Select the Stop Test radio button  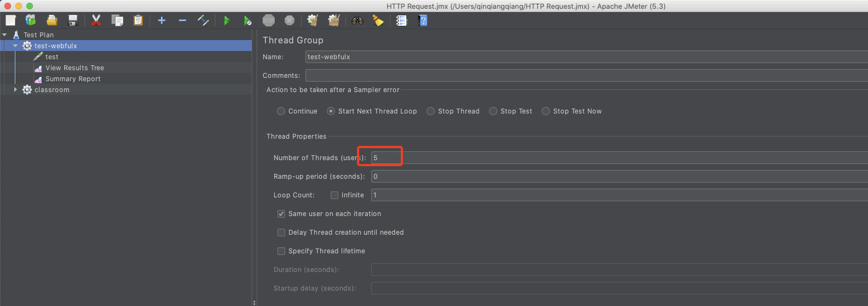click(493, 111)
